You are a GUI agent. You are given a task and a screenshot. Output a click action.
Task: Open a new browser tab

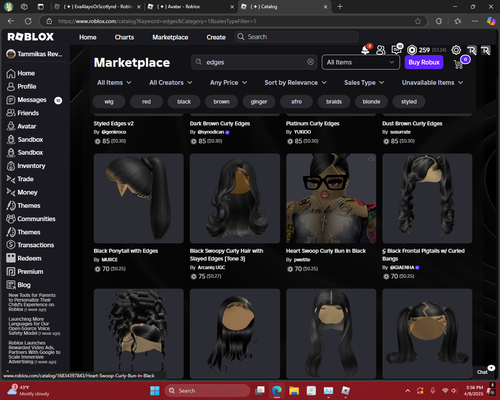click(x=340, y=7)
